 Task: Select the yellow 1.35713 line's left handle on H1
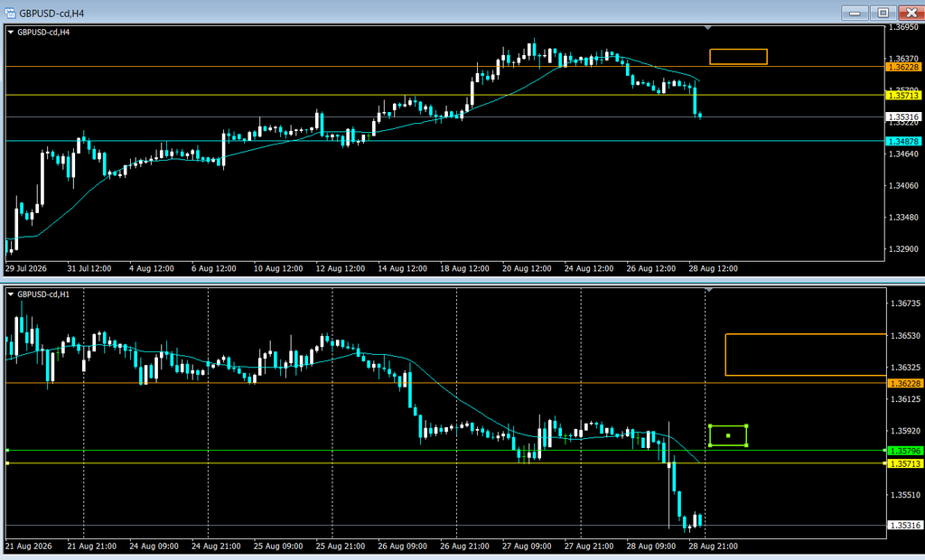click(x=7, y=463)
